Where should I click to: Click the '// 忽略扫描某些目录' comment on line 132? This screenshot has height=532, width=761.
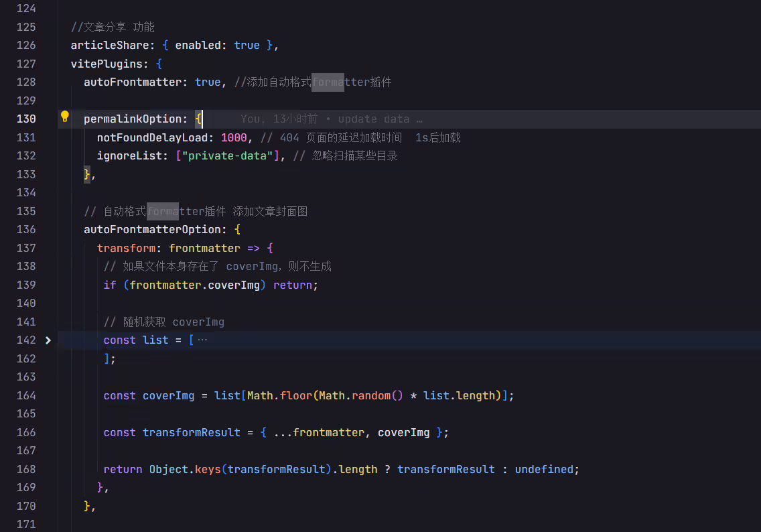pos(346,156)
